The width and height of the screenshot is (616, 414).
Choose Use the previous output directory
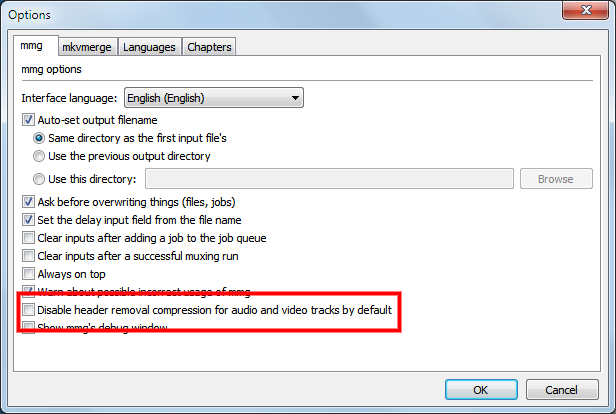click(x=40, y=156)
